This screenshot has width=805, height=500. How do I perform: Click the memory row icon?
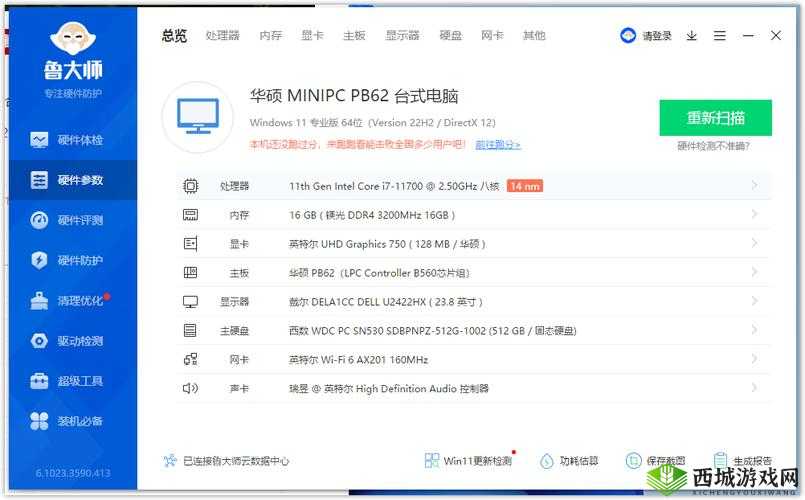(x=190, y=215)
